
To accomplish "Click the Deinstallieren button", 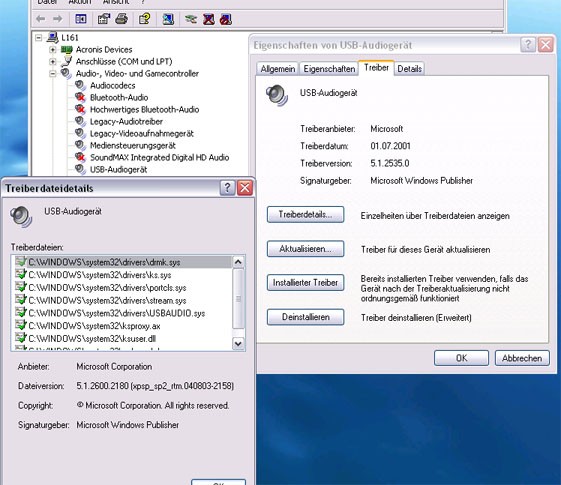I will pos(306,317).
